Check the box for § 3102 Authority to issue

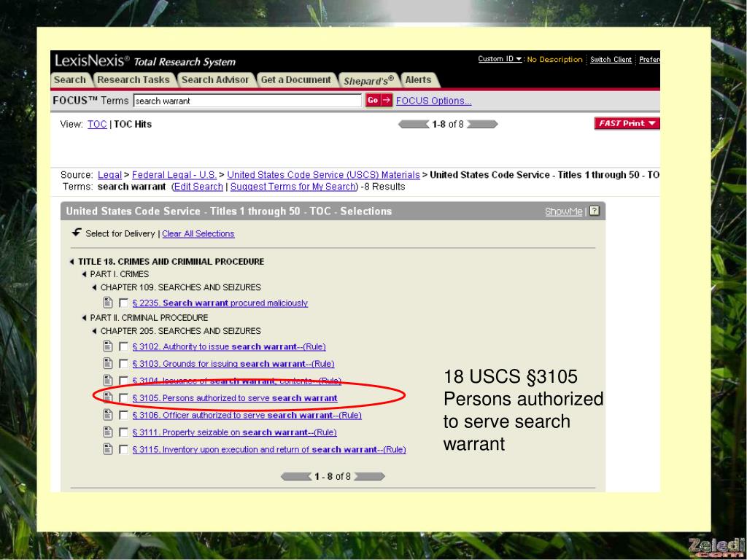[123, 346]
